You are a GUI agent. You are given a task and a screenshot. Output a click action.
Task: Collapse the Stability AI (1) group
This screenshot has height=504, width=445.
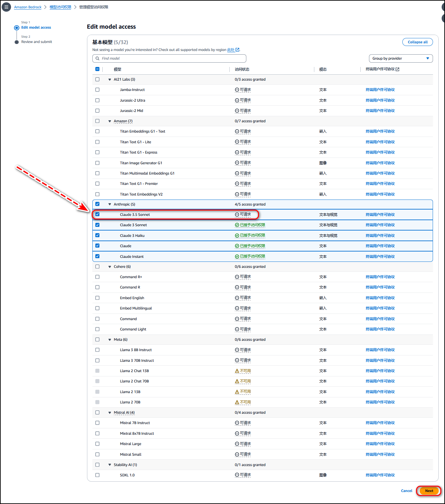pos(110,465)
